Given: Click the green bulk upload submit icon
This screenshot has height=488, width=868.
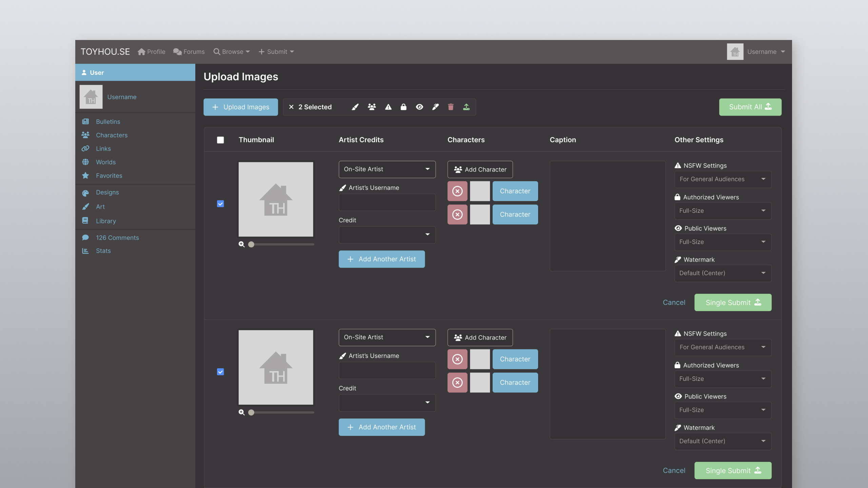Looking at the screenshot, I should [467, 107].
